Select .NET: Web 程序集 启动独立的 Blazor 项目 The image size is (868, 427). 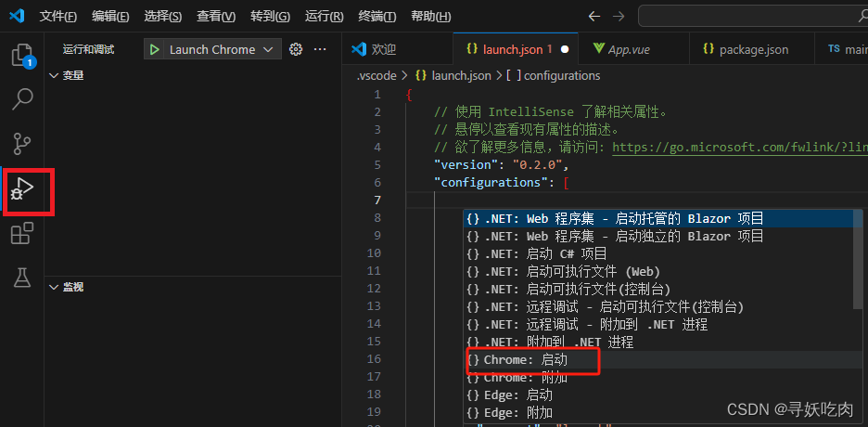(658, 236)
